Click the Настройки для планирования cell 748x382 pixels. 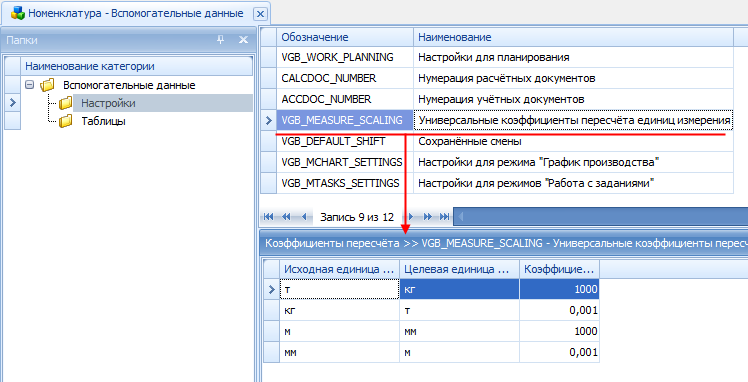[573, 57]
